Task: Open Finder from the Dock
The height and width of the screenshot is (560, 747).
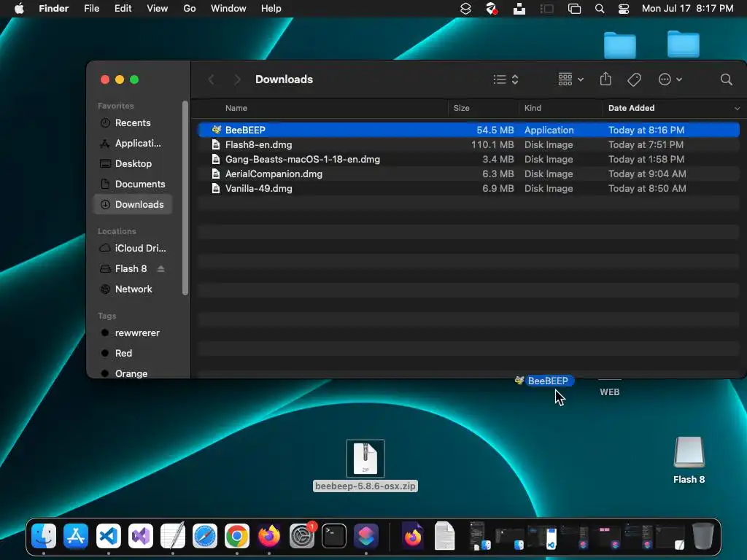Action: 43,536
